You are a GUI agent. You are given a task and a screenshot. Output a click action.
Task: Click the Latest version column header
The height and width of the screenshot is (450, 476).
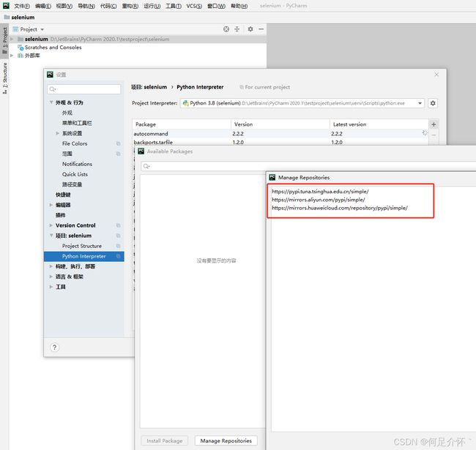click(379, 124)
